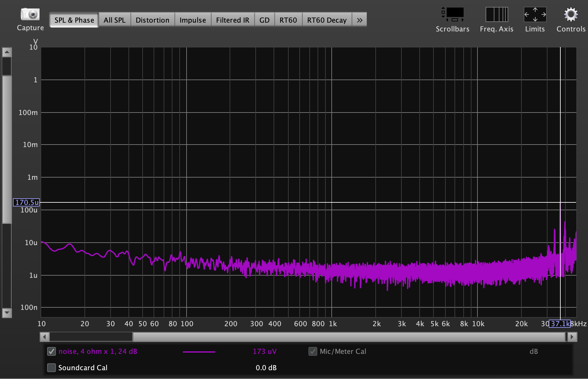This screenshot has height=379, width=588.
Task: Click horizontal scrollbar left arrow
Action: (x=45, y=337)
